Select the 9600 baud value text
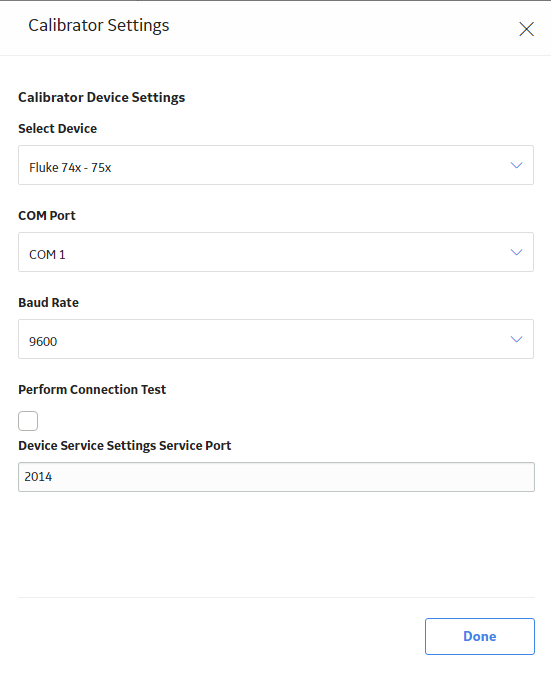 pyautogui.click(x=43, y=342)
